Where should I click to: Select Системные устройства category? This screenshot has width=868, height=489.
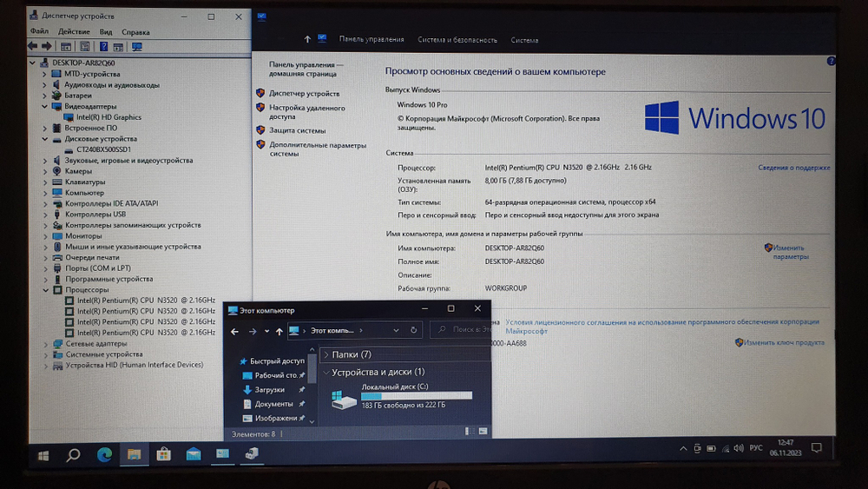[104, 354]
